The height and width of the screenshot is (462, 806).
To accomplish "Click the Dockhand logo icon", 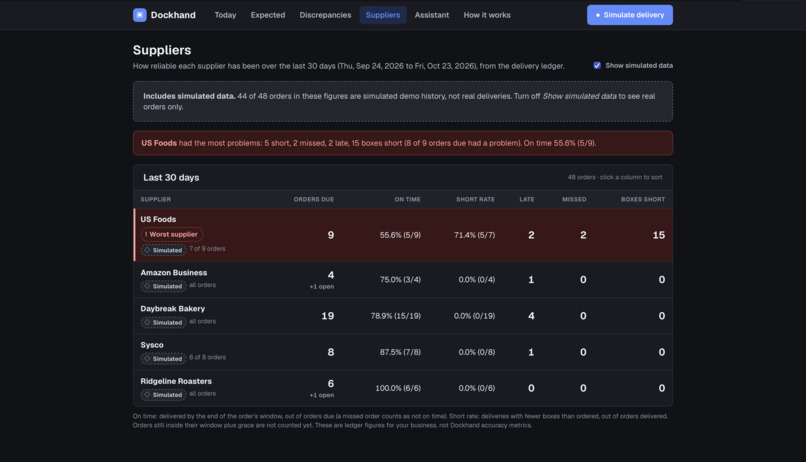I will point(139,15).
